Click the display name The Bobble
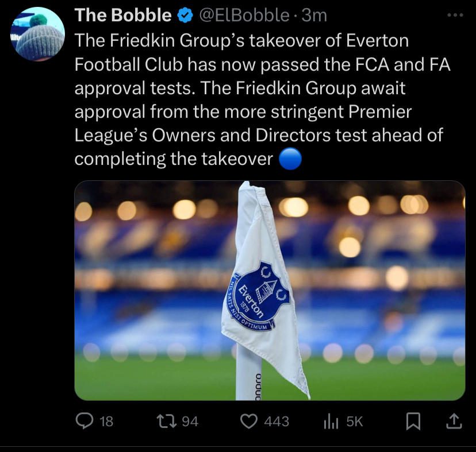The image size is (476, 452). [123, 16]
